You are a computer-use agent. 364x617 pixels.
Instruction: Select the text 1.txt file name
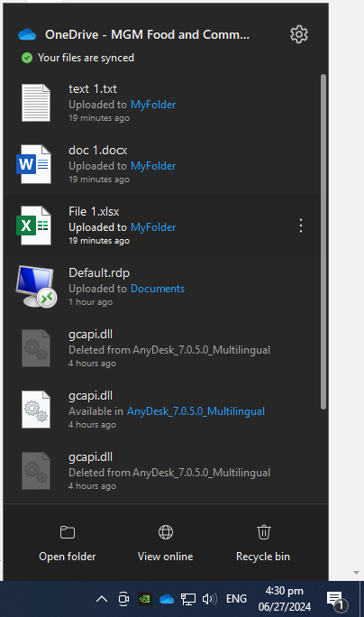[93, 89]
